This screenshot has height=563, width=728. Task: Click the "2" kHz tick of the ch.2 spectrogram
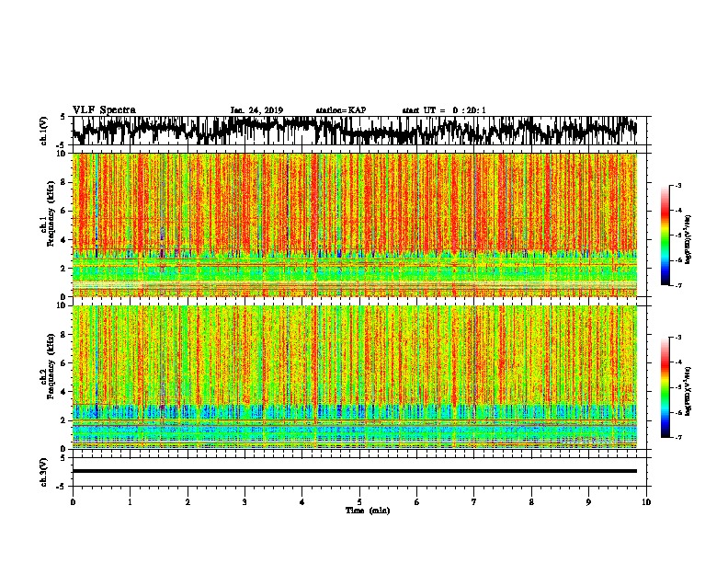63,420
